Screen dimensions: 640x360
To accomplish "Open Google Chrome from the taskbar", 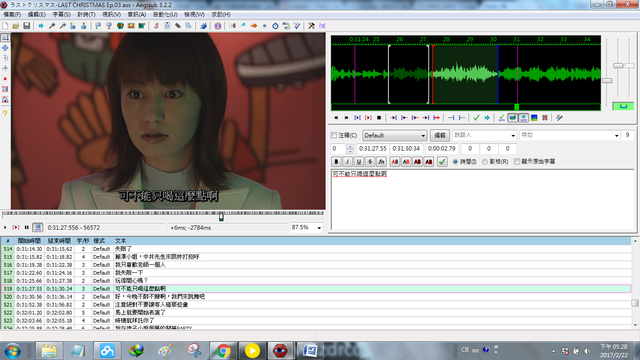I will [x=223, y=351].
